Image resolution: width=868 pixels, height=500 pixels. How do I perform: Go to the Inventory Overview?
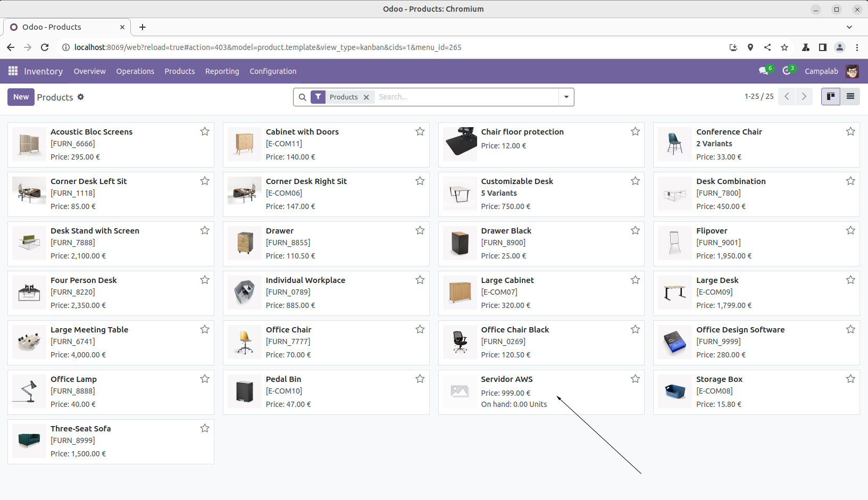point(89,71)
